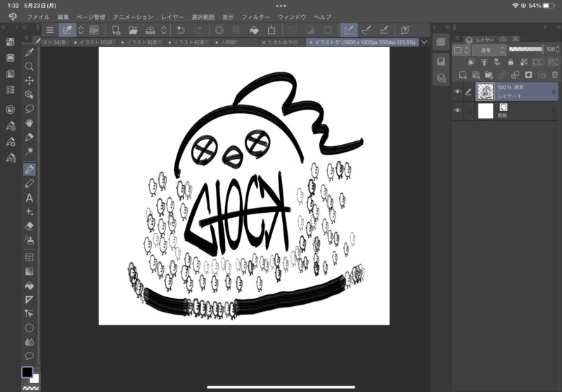Click the Create layer mask icon
The height and width of the screenshot is (392, 562).
click(528, 75)
